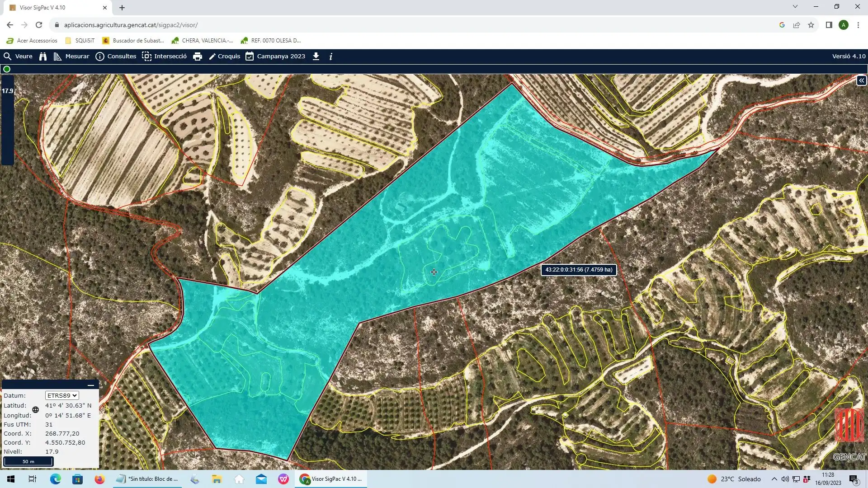Open the SQUISIT bookmark folder
The image size is (868, 488).
point(80,41)
